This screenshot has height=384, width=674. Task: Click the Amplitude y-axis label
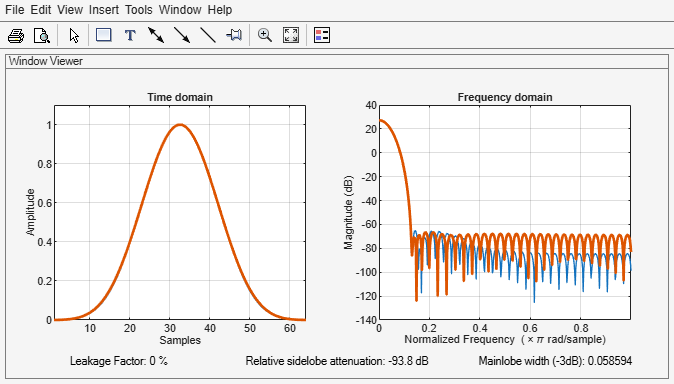coord(30,212)
